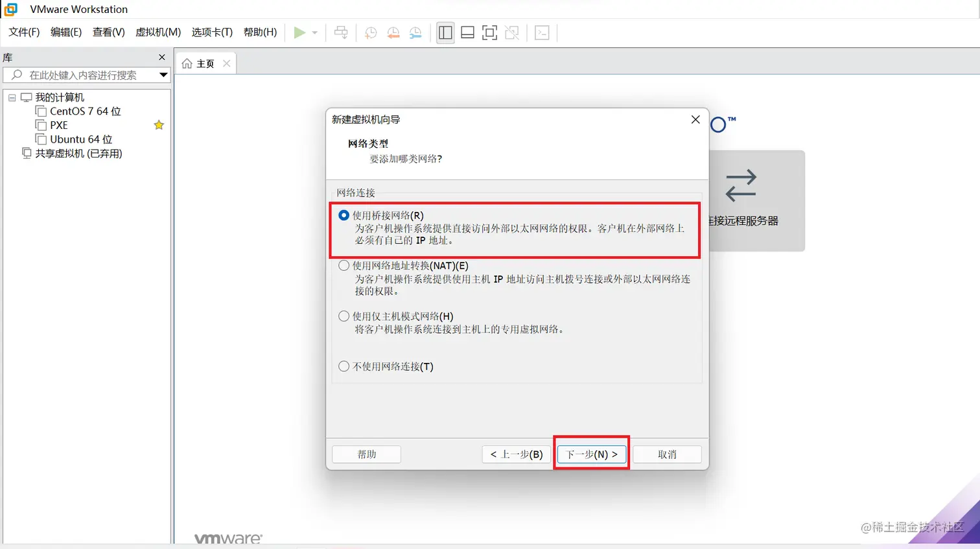Click the home icon on 主页 tab
This screenshot has width=980, height=549.
pos(187,64)
